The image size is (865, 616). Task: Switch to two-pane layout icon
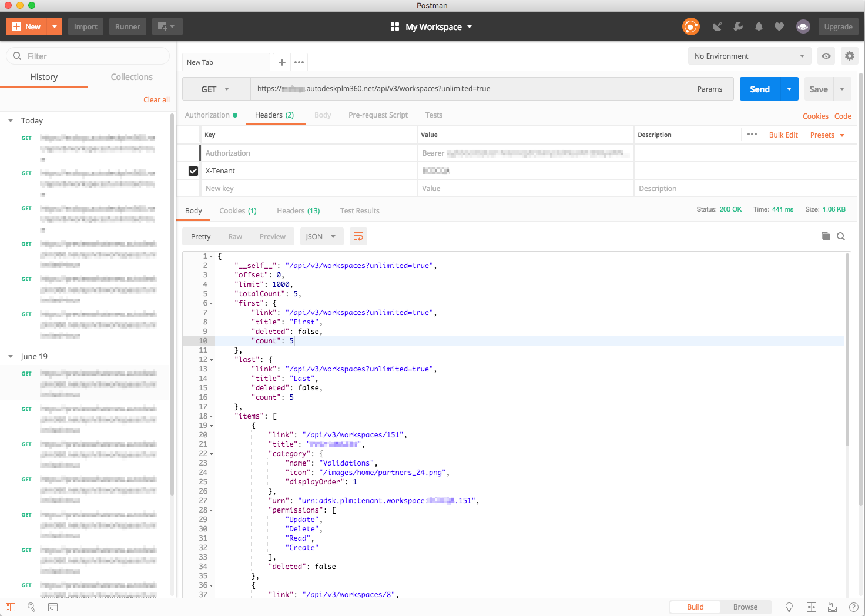click(x=812, y=607)
